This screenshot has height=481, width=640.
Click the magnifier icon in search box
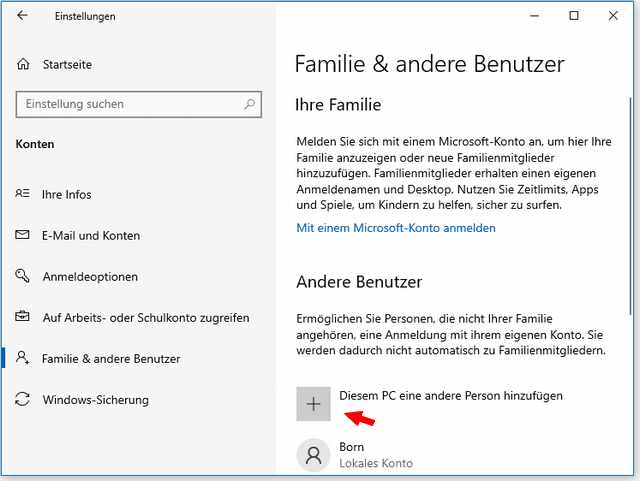pyautogui.click(x=251, y=104)
